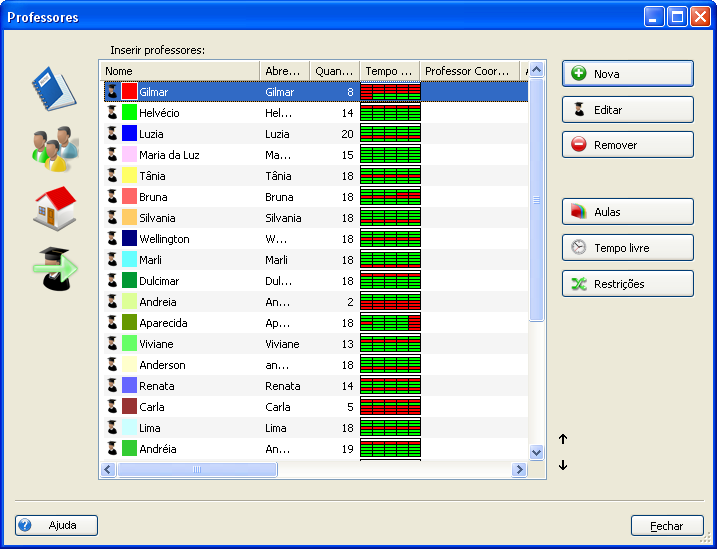The width and height of the screenshot is (717, 549).
Task: Click the Ajuda help button
Action: coord(56,525)
